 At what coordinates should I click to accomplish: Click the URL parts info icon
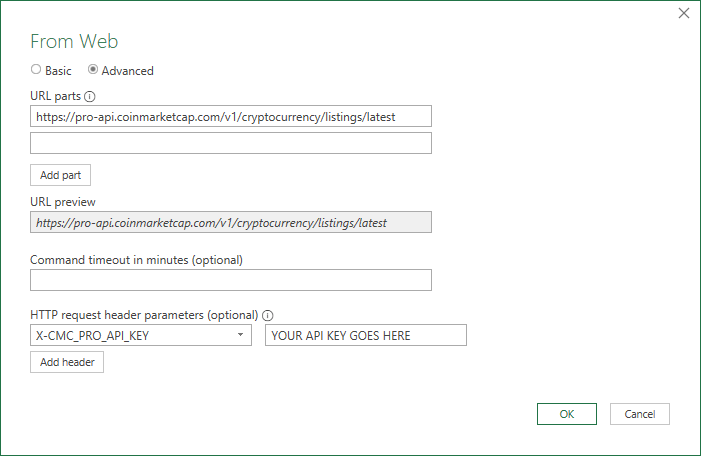point(90,97)
